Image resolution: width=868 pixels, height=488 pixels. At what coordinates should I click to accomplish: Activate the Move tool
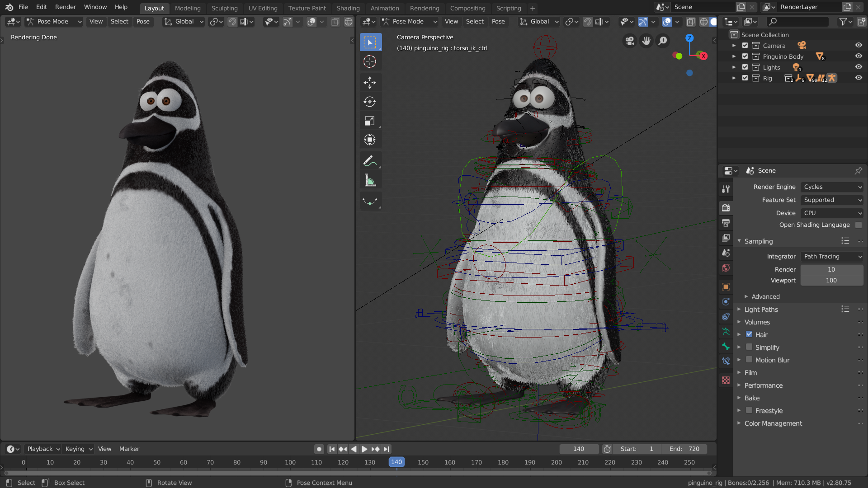pyautogui.click(x=370, y=82)
